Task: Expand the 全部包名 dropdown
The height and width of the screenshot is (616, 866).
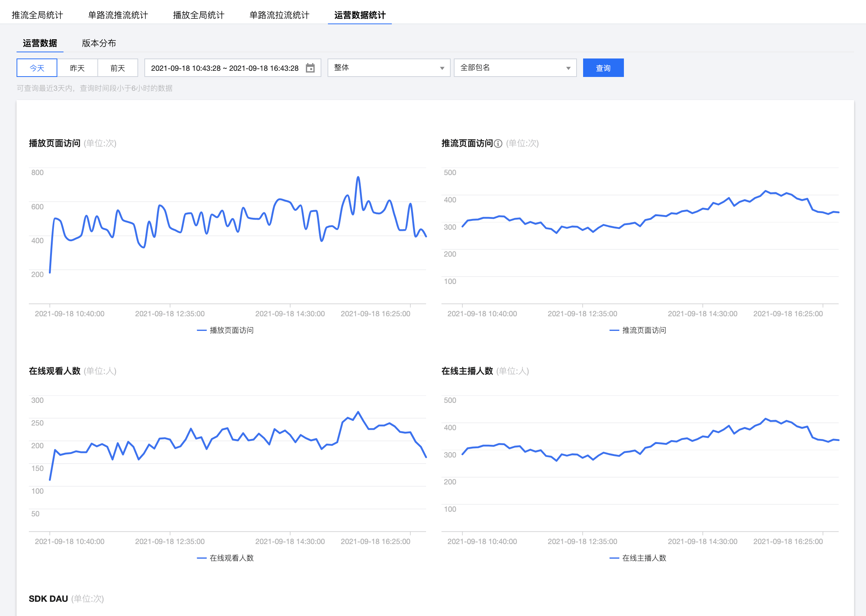Action: 515,68
